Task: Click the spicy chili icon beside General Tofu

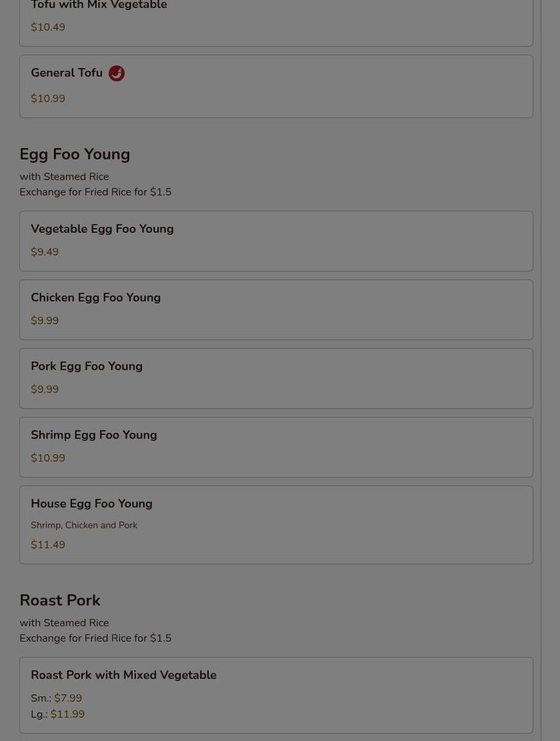Action: 117,73
